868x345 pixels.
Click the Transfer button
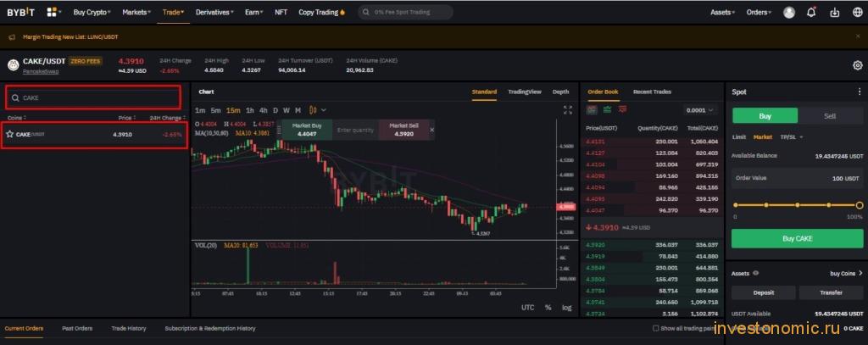[831, 292]
